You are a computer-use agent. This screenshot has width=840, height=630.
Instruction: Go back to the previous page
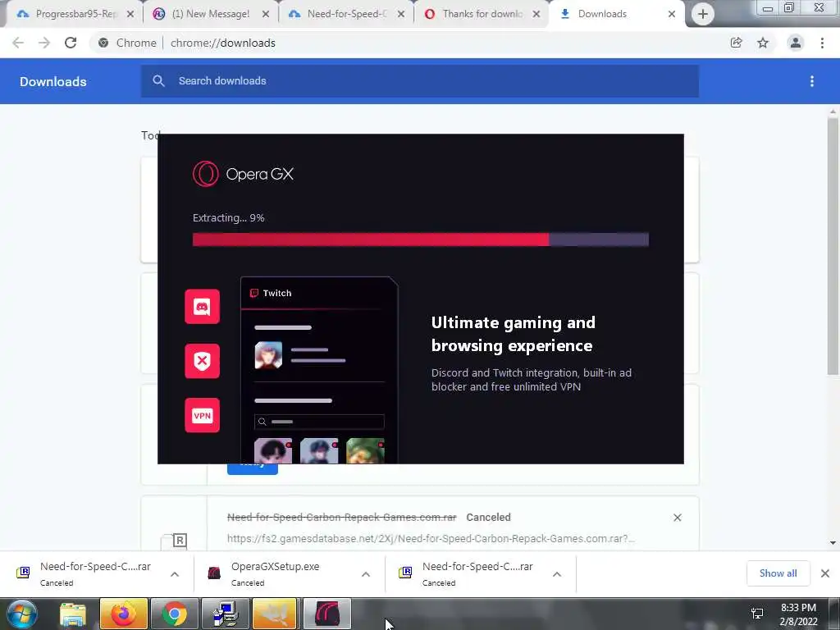point(18,43)
